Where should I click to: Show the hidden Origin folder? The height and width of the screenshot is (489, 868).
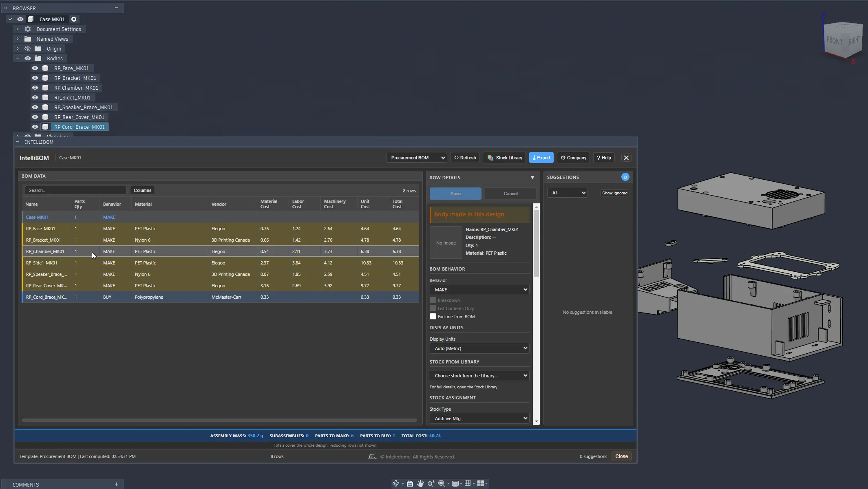point(28,48)
